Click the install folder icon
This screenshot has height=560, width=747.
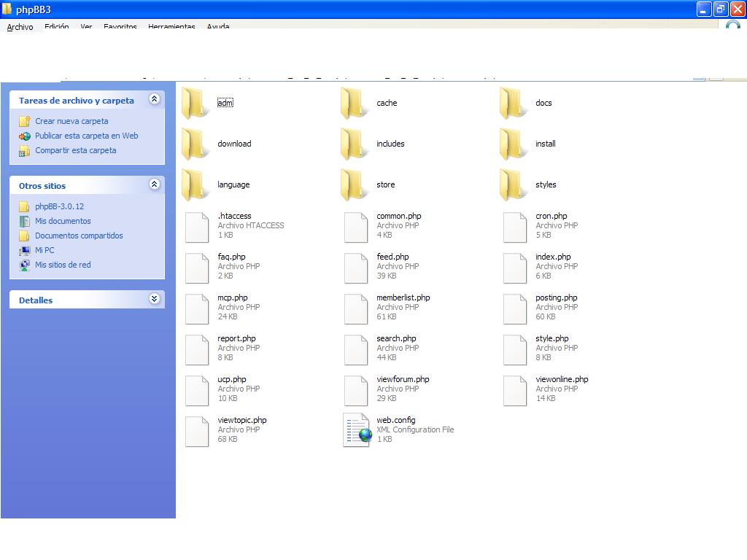tap(514, 144)
